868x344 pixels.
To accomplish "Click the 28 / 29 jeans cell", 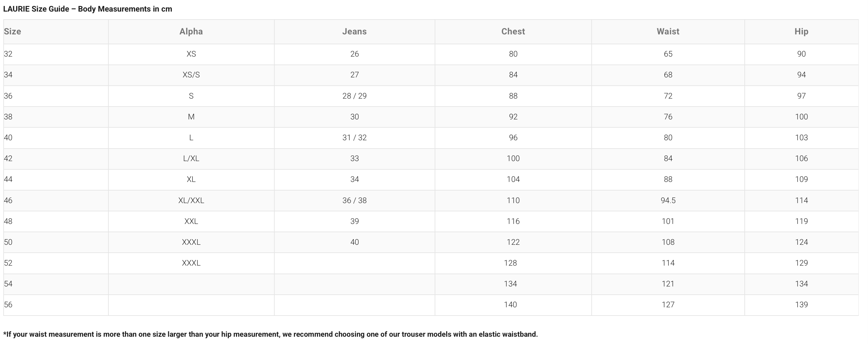I will [x=354, y=96].
